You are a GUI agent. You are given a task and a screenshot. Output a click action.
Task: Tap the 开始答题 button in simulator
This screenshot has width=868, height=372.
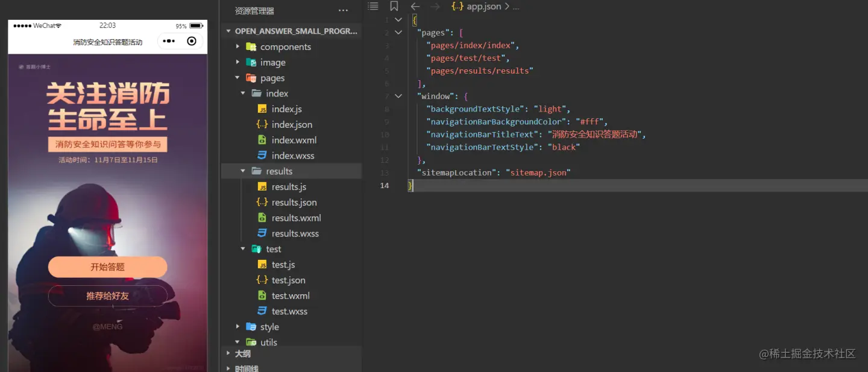pyautogui.click(x=108, y=267)
